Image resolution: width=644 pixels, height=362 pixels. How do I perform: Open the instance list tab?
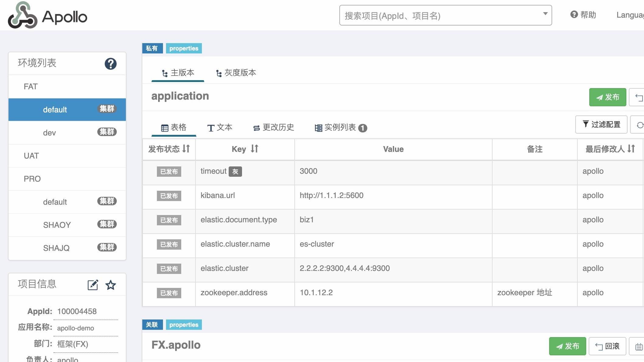(x=341, y=128)
